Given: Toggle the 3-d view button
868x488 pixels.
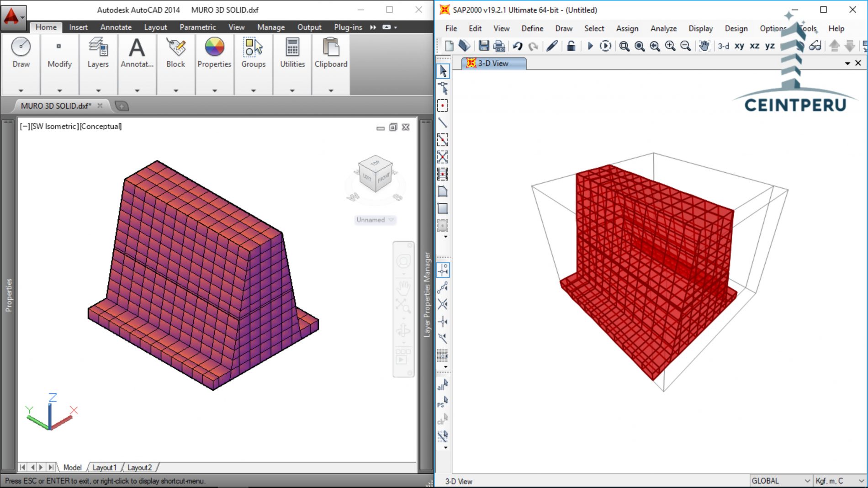Looking at the screenshot, I should pos(723,46).
